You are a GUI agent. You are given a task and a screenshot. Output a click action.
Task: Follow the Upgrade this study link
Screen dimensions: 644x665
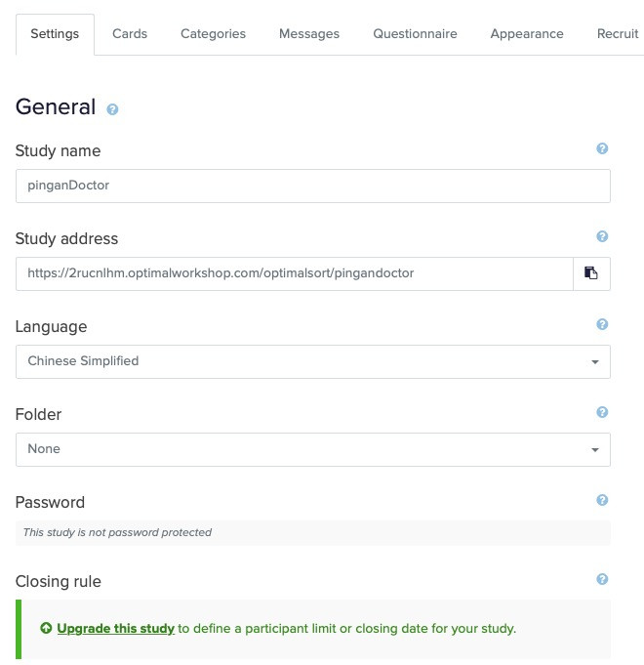pos(116,629)
